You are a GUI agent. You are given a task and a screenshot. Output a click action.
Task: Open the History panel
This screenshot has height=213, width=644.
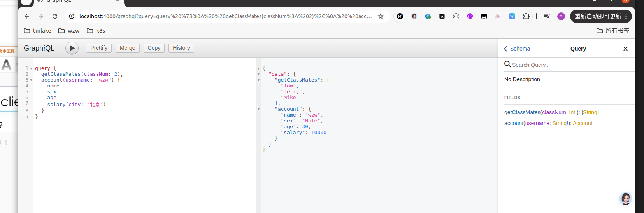(181, 48)
